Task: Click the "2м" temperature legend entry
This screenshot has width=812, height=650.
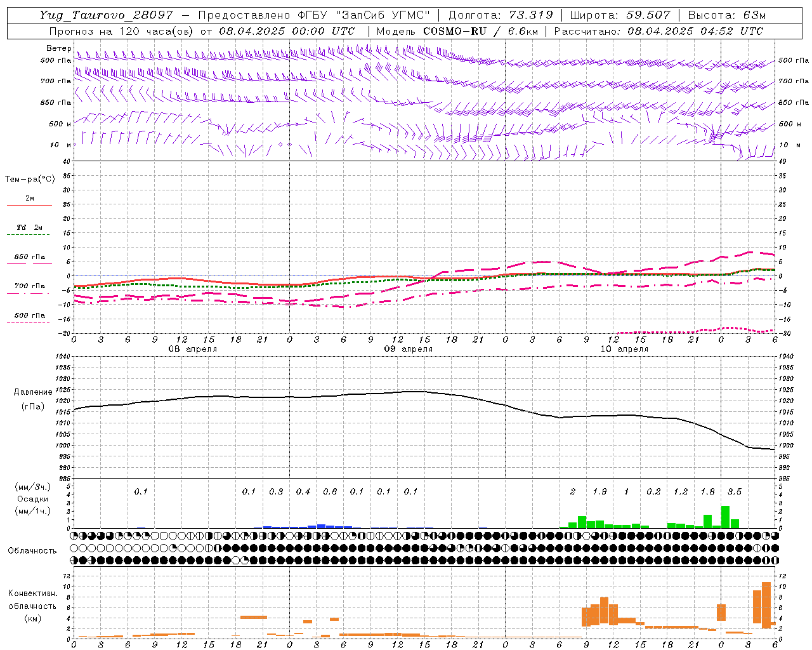Action: (29, 199)
